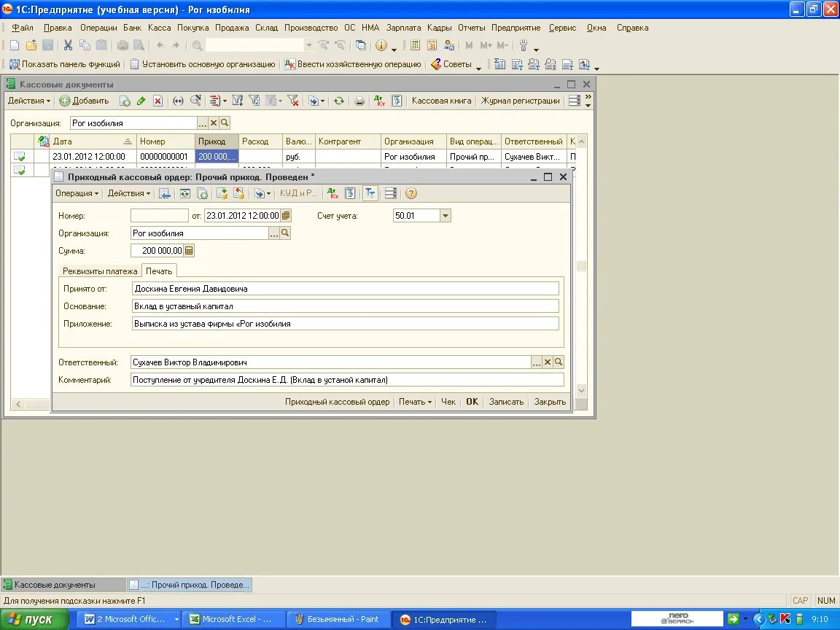This screenshot has height=630, width=840.
Task: Click the disable filter icon with red cross
Action: 293,101
